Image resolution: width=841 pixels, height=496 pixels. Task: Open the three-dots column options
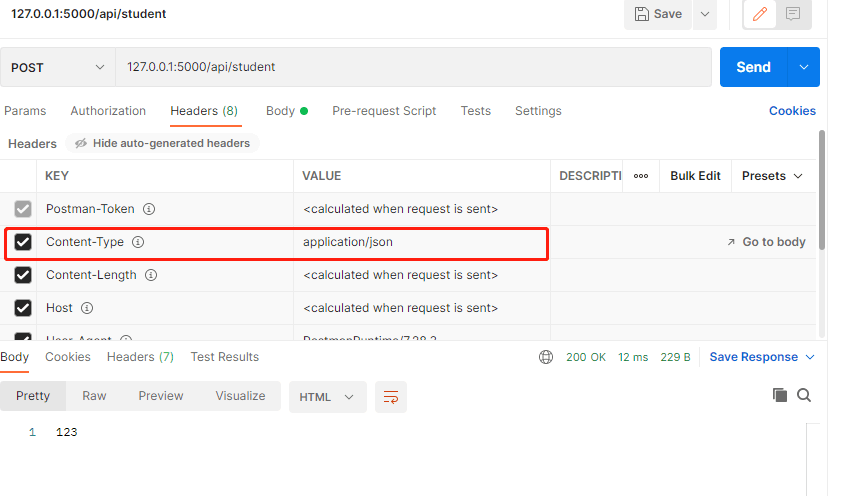tap(641, 176)
